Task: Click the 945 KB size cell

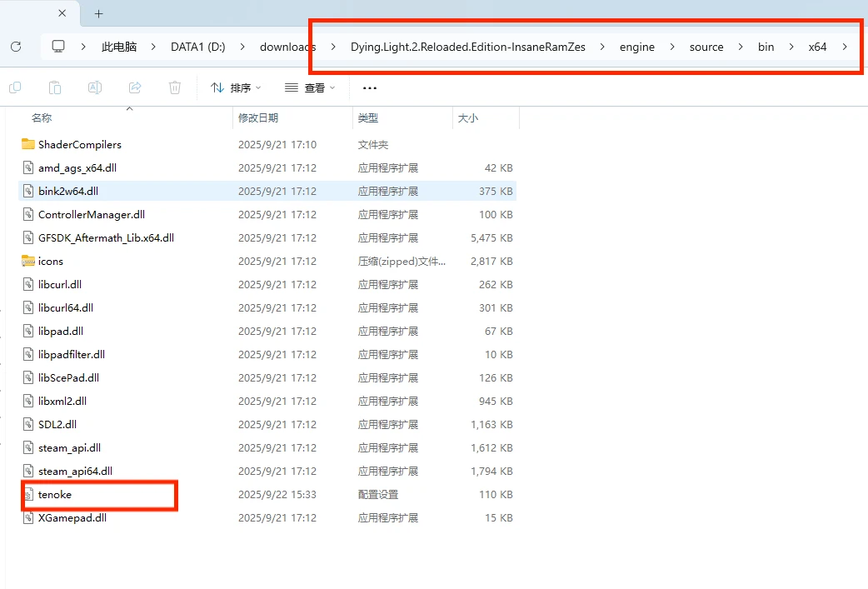Action: click(496, 402)
